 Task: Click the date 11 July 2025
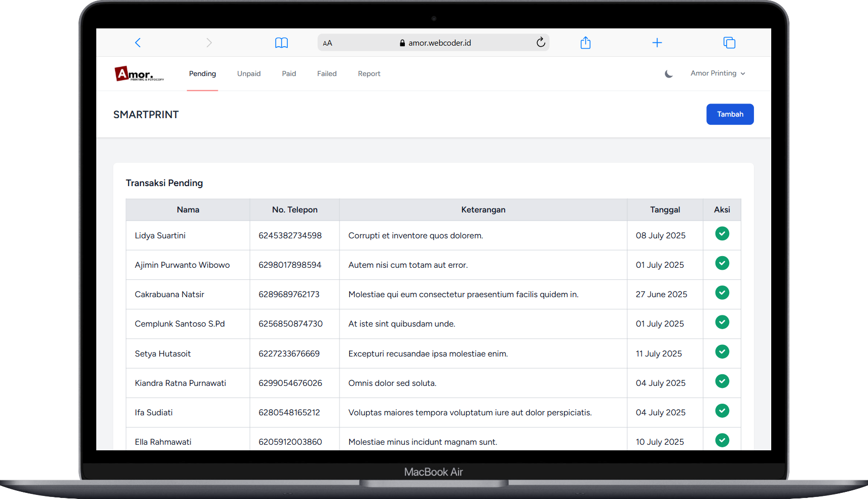tap(659, 353)
